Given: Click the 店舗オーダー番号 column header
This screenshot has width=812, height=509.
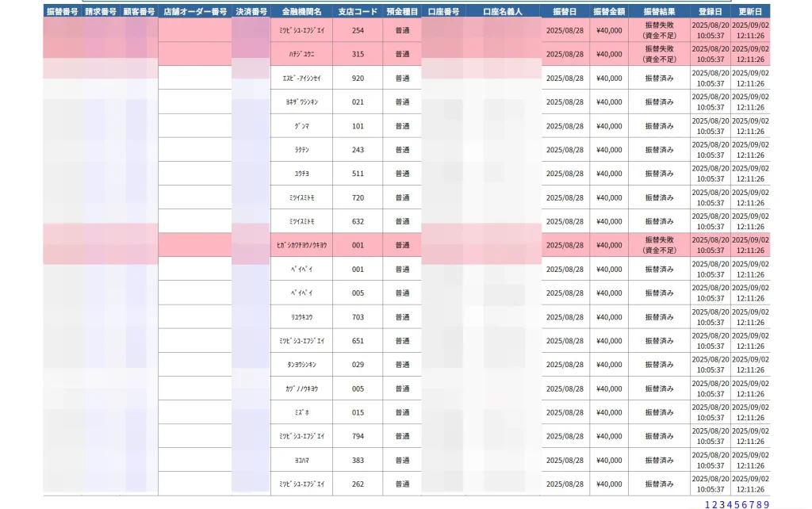Looking at the screenshot, I should (195, 12).
